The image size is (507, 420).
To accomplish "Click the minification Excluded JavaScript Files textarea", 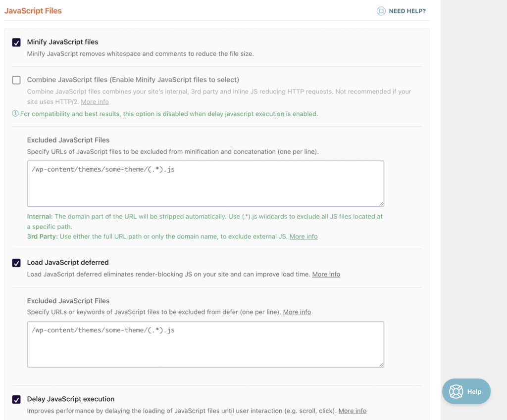I will click(205, 184).
